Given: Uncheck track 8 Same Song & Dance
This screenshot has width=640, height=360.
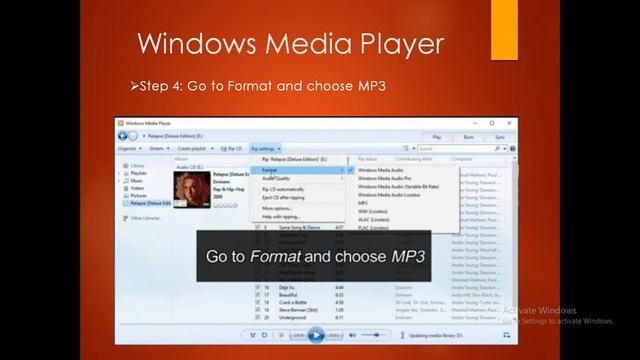Looking at the screenshot, I should (x=257, y=227).
